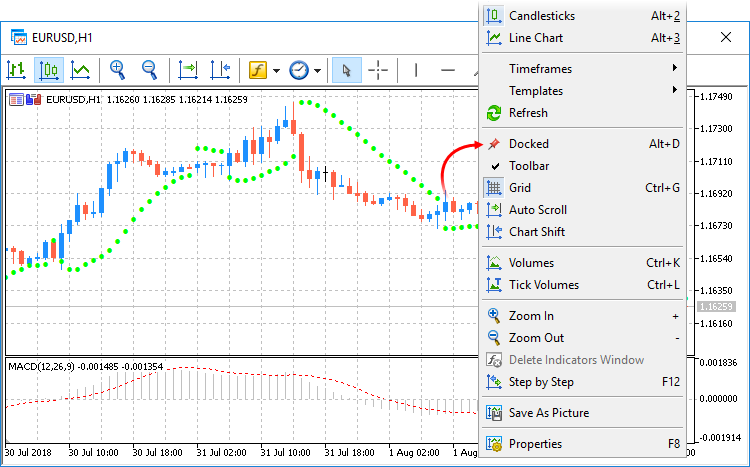This screenshot has width=750, height=467.
Task: Switch to line chart via toolbar icon
Action: point(80,70)
